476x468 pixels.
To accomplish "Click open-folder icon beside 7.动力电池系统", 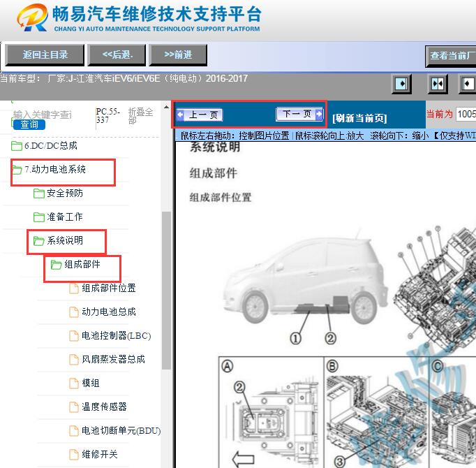I will coord(17,170).
